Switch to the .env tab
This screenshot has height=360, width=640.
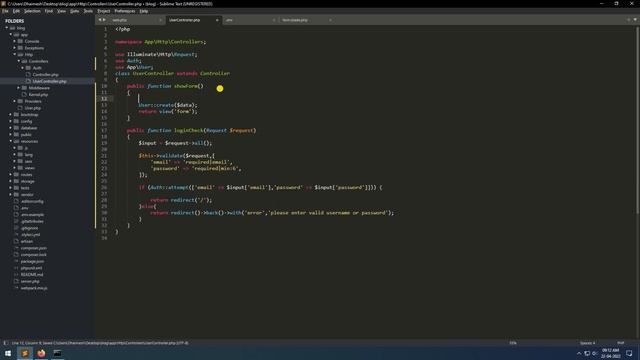(x=229, y=20)
